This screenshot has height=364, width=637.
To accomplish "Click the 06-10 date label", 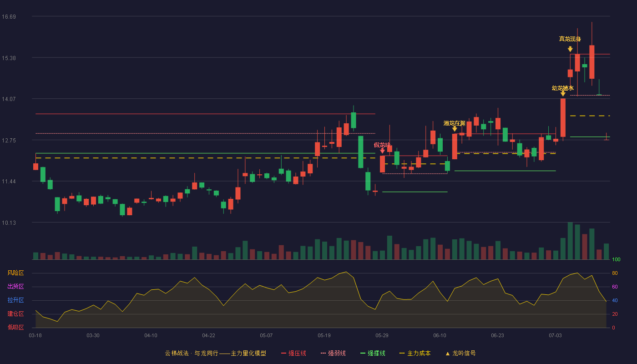I will [x=440, y=335].
